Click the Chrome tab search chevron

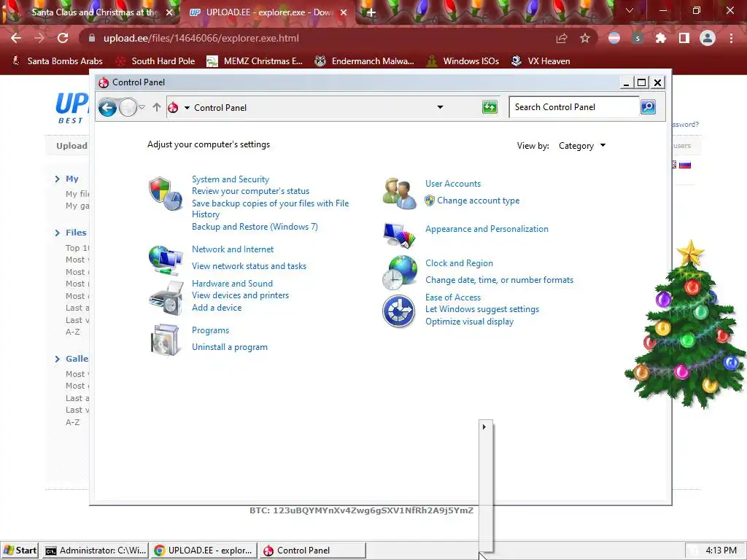pyautogui.click(x=630, y=10)
